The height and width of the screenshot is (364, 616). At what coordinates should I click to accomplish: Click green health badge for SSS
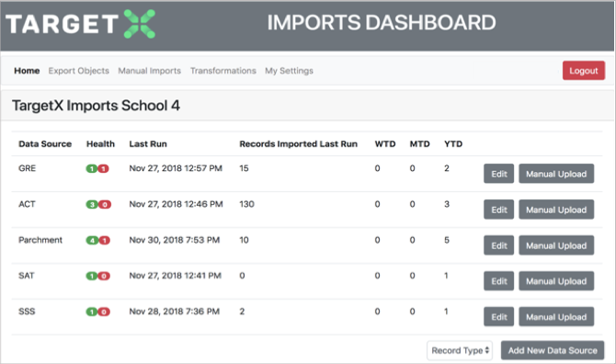tap(92, 312)
